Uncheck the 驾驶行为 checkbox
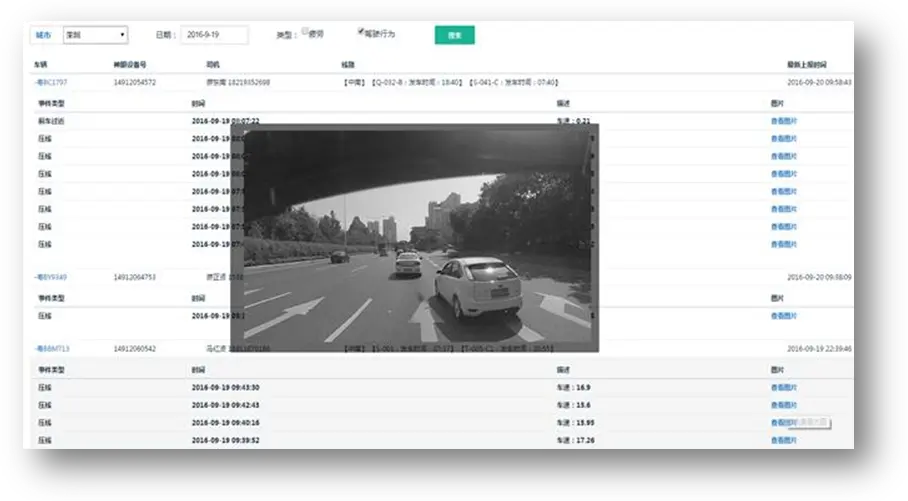 pos(360,31)
